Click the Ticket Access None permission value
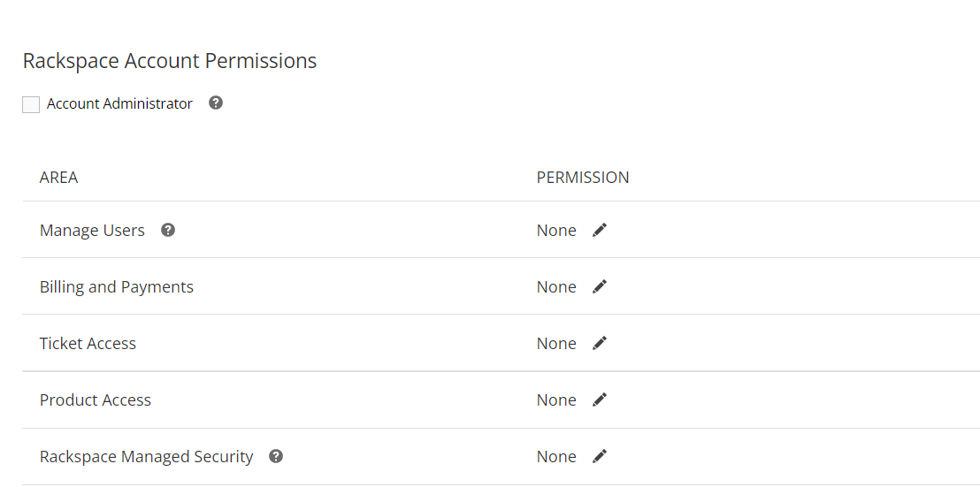Image resolution: width=980 pixels, height=487 pixels. coord(556,343)
